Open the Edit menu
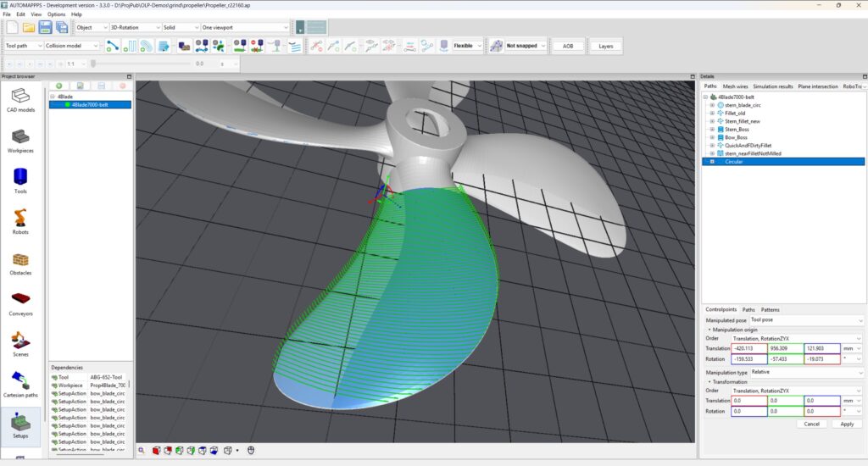Viewport: 868px width, 466px height. coord(20,14)
